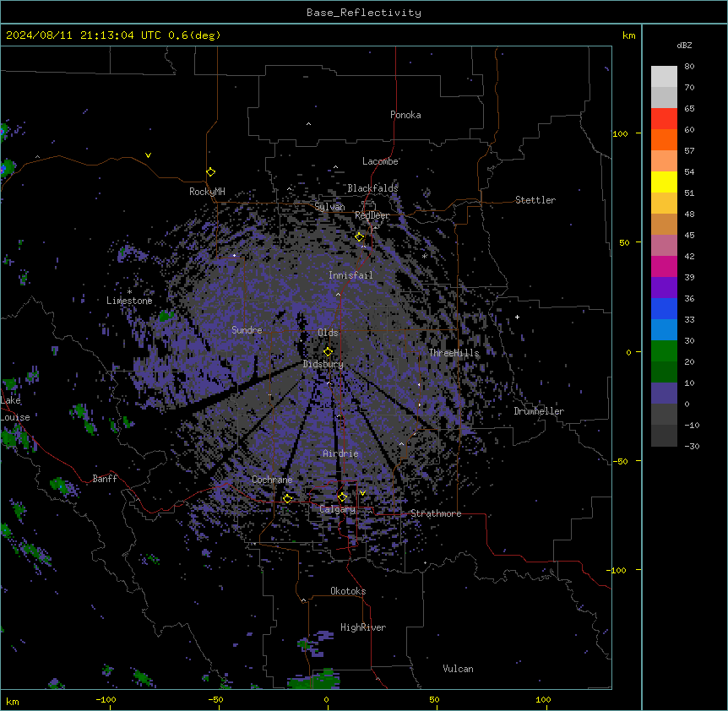Viewport: 728px width, 711px height.
Task: Pick the blue 33-36 dBZ legend swatch
Action: click(x=664, y=308)
